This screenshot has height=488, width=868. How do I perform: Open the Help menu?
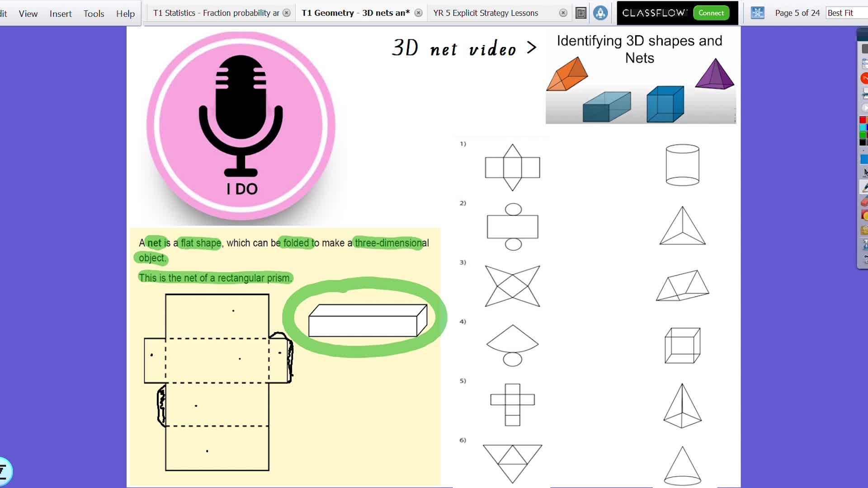point(125,14)
